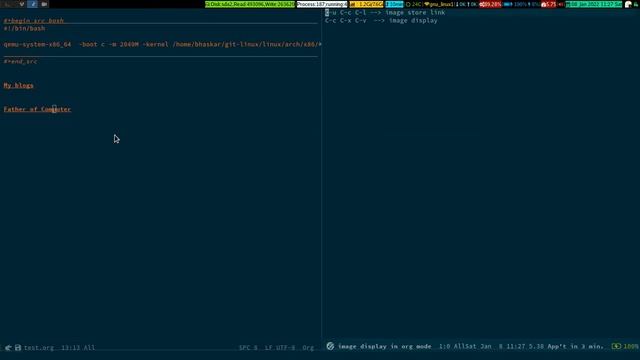
Task: Click the red CPU percentage block
Action: click(490, 4)
